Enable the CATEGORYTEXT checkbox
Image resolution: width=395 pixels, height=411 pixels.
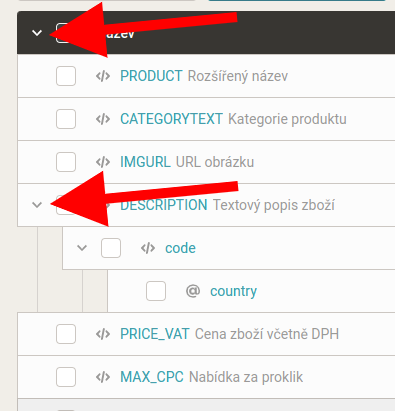(x=66, y=119)
